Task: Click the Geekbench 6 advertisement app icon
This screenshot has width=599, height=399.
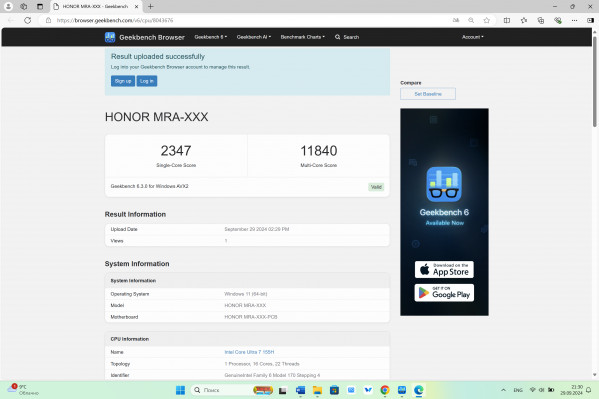Action: [444, 184]
